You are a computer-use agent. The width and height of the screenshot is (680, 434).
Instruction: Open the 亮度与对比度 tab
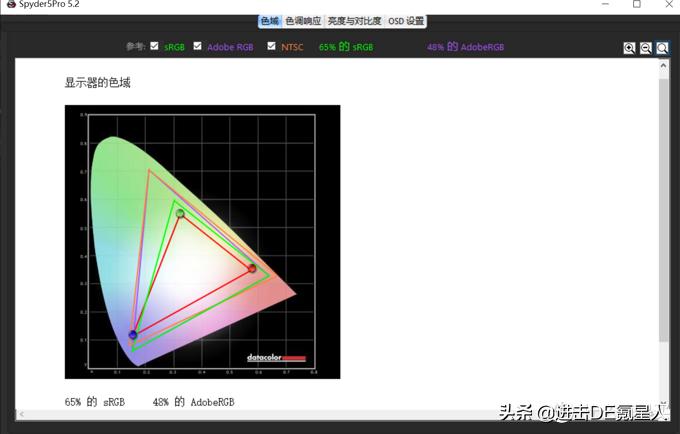tap(354, 21)
